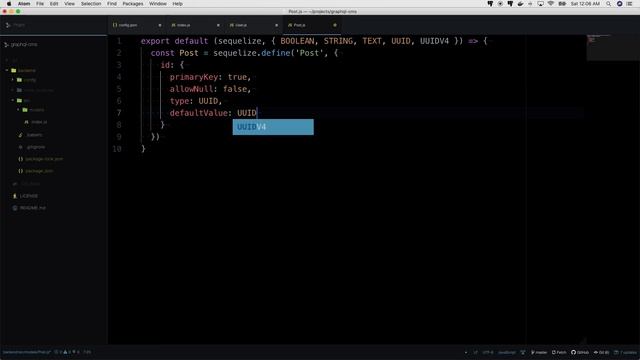This screenshot has height=360, width=640.
Task: Open linter warnings indicator in status bar
Action: pyautogui.click(x=67, y=352)
